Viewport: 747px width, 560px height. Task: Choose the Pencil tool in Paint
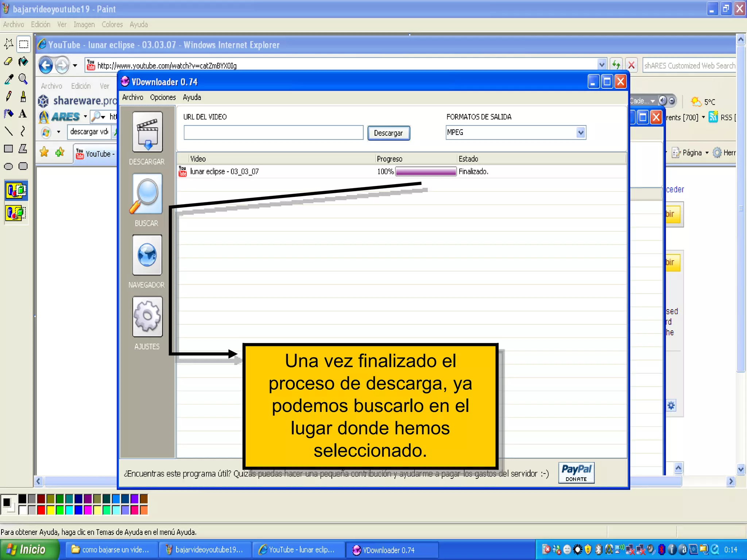coord(8,97)
